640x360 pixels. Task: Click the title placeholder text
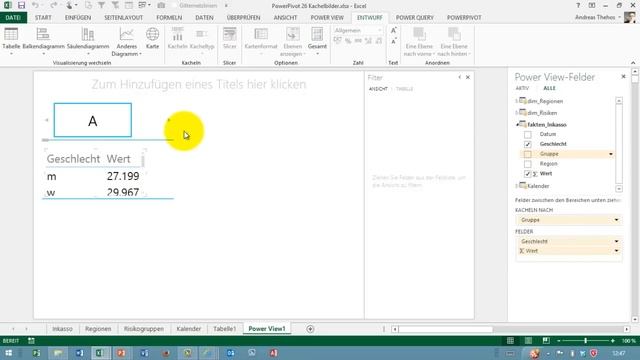[199, 84]
